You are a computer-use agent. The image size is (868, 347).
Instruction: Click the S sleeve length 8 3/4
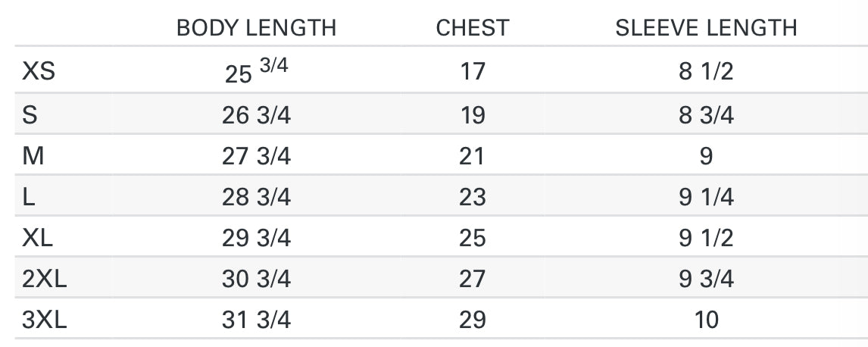coord(706,115)
